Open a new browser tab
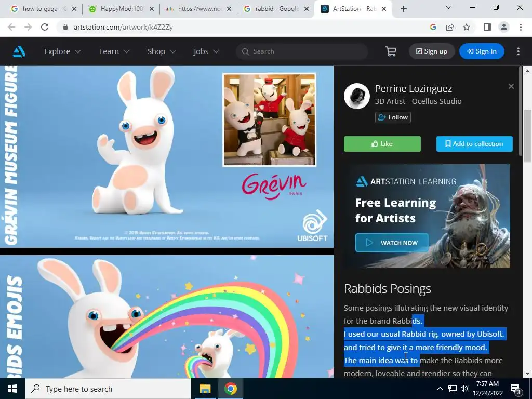The height and width of the screenshot is (399, 532). (403, 9)
